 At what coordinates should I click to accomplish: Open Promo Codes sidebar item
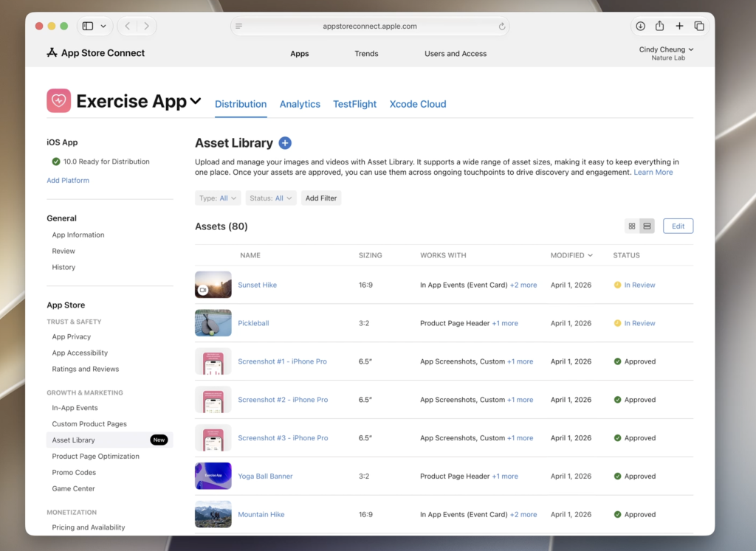click(x=74, y=473)
